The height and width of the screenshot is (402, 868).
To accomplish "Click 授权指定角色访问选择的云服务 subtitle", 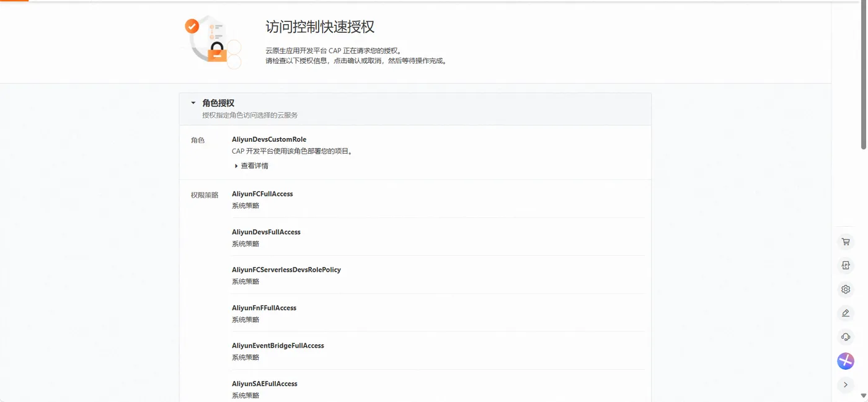I will pos(250,115).
